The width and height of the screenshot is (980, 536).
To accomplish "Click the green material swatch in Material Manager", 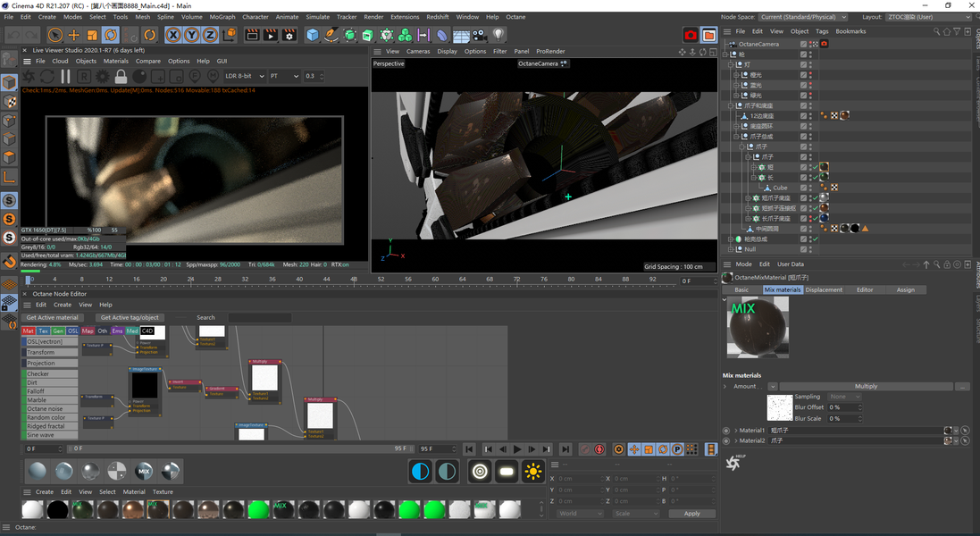I will pyautogui.click(x=257, y=509).
